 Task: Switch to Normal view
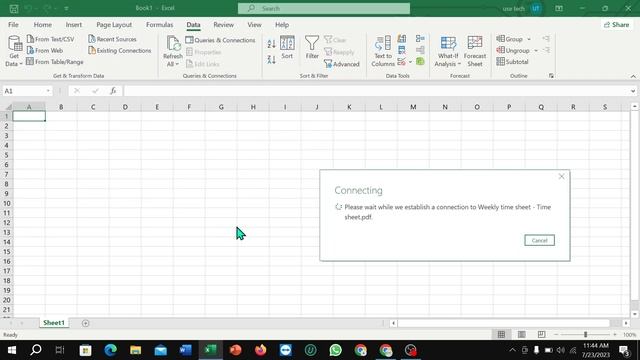click(501, 335)
